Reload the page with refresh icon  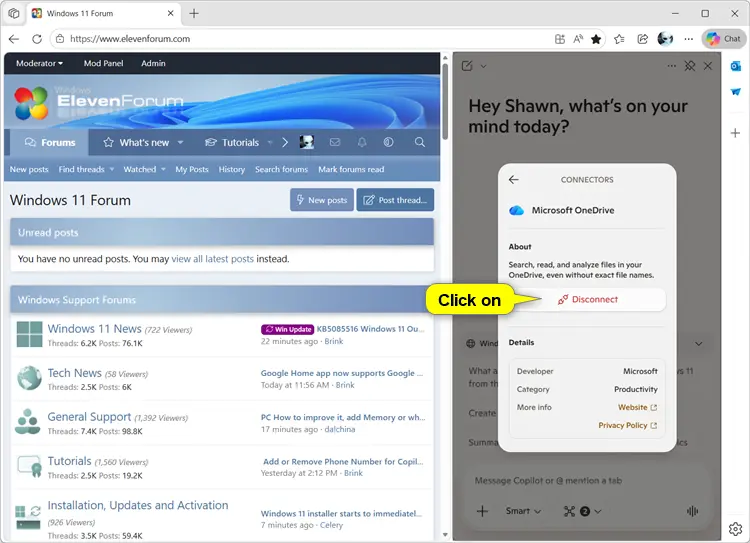37,39
